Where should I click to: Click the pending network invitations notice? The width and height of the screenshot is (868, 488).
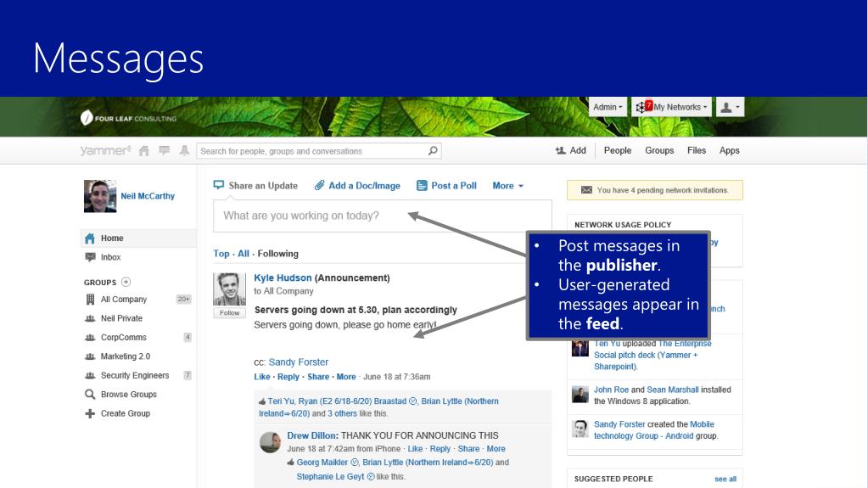[655, 190]
